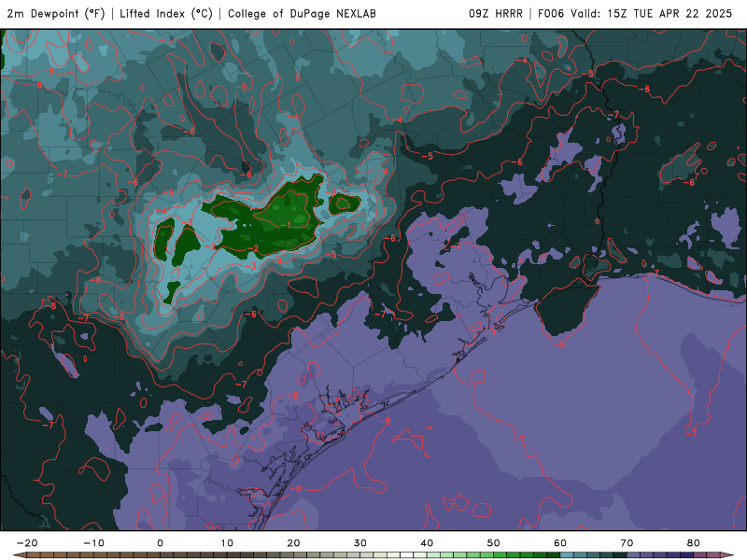Click the 0 label on the color scale
The height and width of the screenshot is (560, 747).
[160, 543]
